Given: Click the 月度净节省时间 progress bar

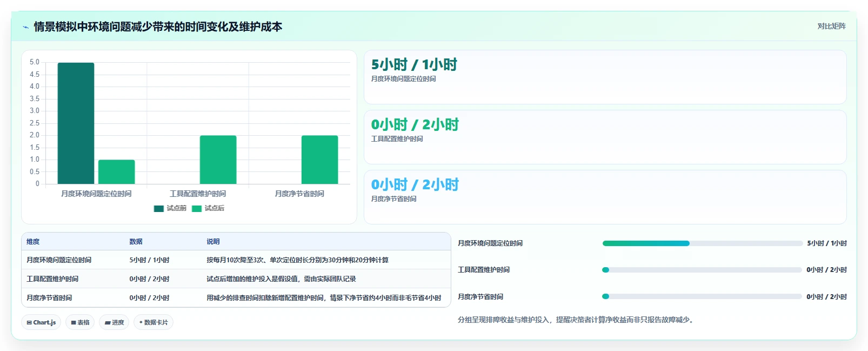Looking at the screenshot, I should pyautogui.click(x=702, y=296).
